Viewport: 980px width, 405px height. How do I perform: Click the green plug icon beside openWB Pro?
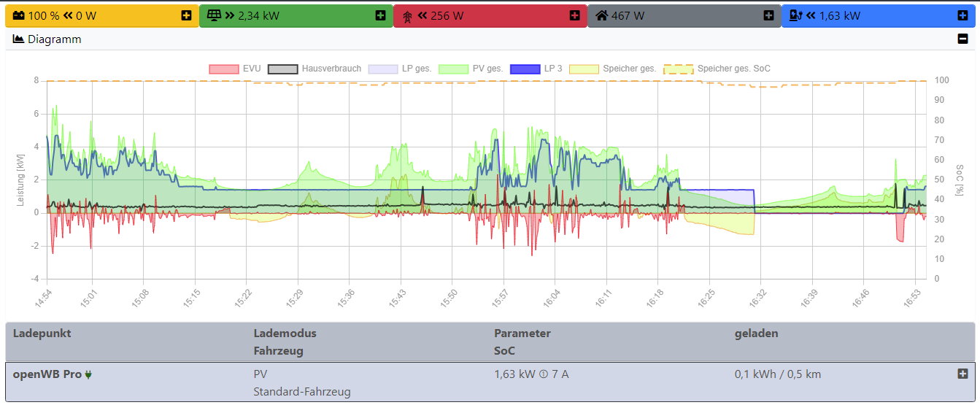88,374
